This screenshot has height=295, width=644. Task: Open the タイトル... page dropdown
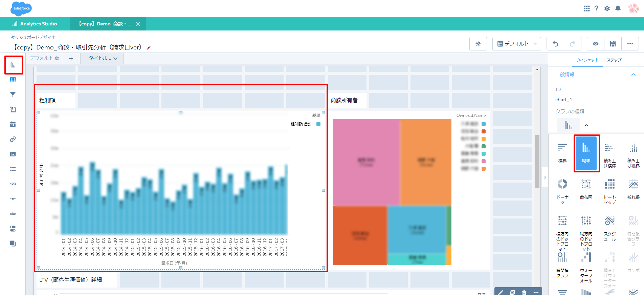(103, 58)
